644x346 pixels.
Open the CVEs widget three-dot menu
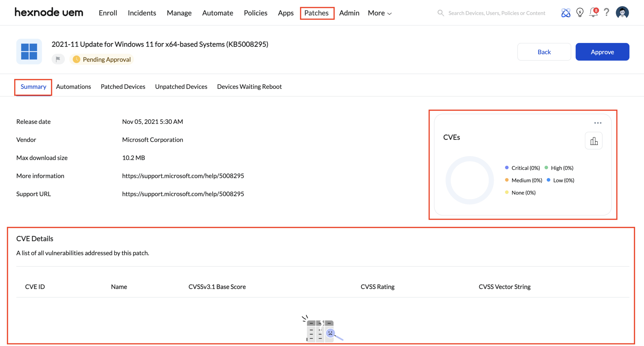(x=598, y=123)
